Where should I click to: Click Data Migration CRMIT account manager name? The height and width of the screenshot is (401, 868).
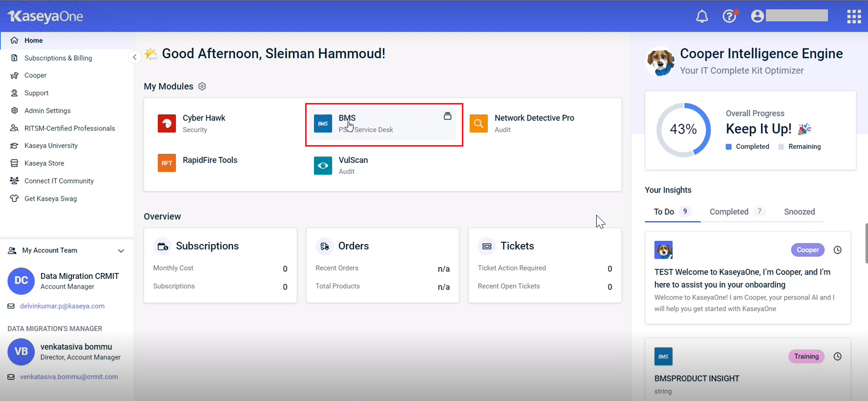(x=80, y=276)
